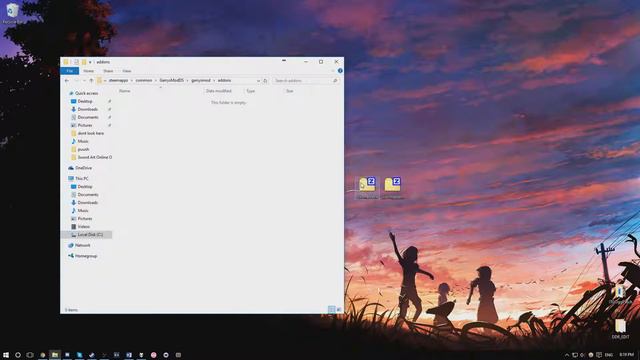Open Documents under This PC
The height and width of the screenshot is (360, 640).
[x=87, y=195]
